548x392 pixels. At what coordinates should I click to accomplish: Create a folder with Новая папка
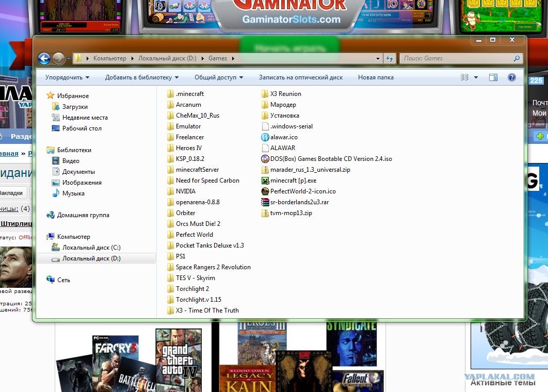pyautogui.click(x=376, y=77)
